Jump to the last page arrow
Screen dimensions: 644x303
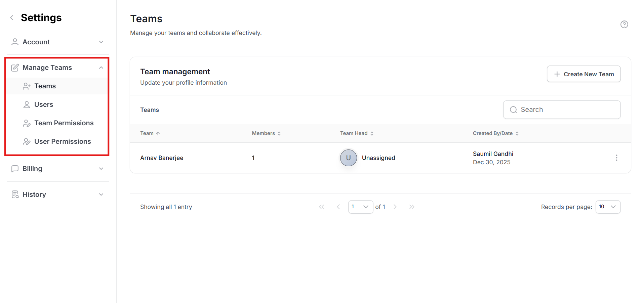(x=412, y=207)
